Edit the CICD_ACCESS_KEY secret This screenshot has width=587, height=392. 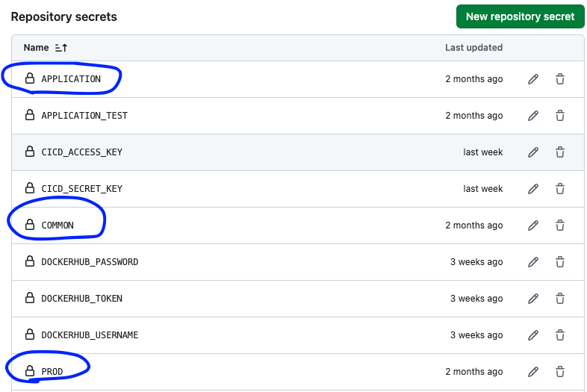pyautogui.click(x=533, y=152)
